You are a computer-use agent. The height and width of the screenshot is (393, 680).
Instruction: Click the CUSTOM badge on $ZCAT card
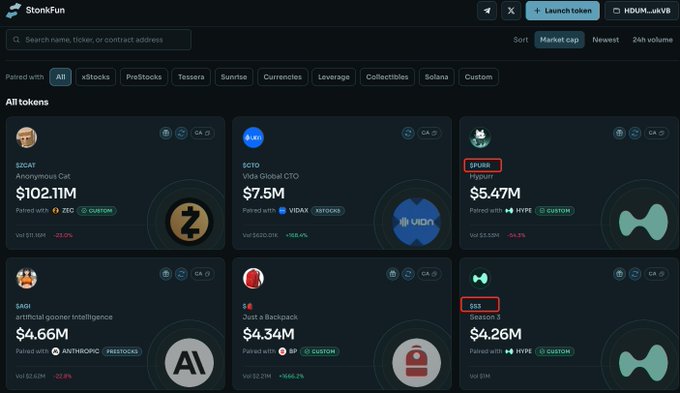click(97, 211)
